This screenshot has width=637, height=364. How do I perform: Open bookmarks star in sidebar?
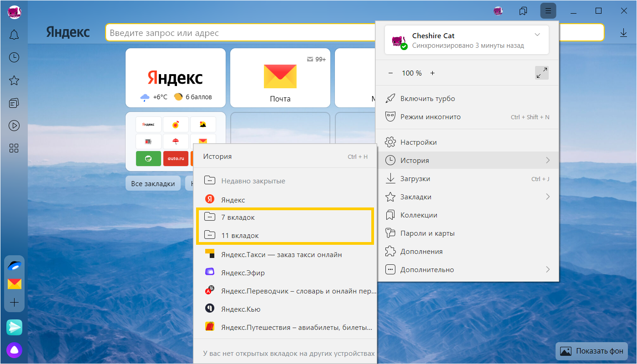[x=14, y=81]
